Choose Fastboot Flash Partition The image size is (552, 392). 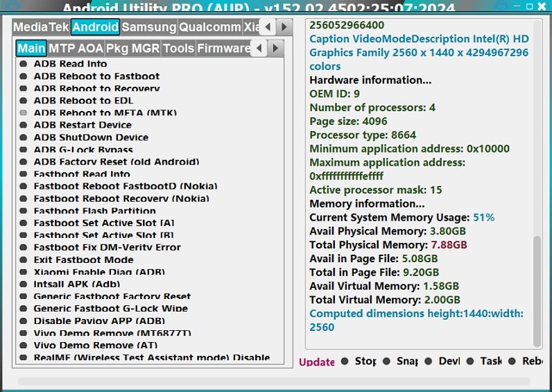[x=87, y=211]
